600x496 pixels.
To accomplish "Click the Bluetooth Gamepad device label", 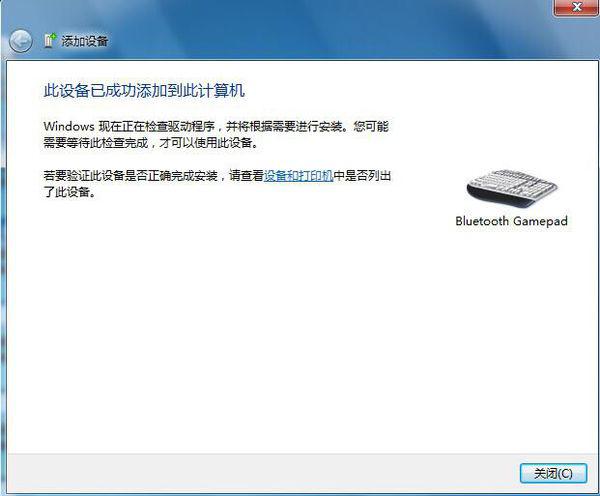I will (512, 221).
